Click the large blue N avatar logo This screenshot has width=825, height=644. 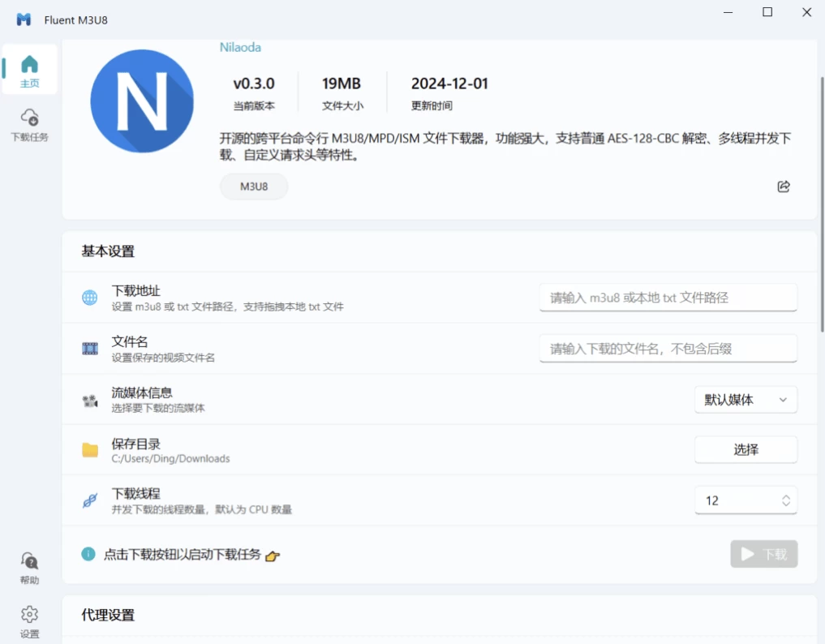coord(142,101)
